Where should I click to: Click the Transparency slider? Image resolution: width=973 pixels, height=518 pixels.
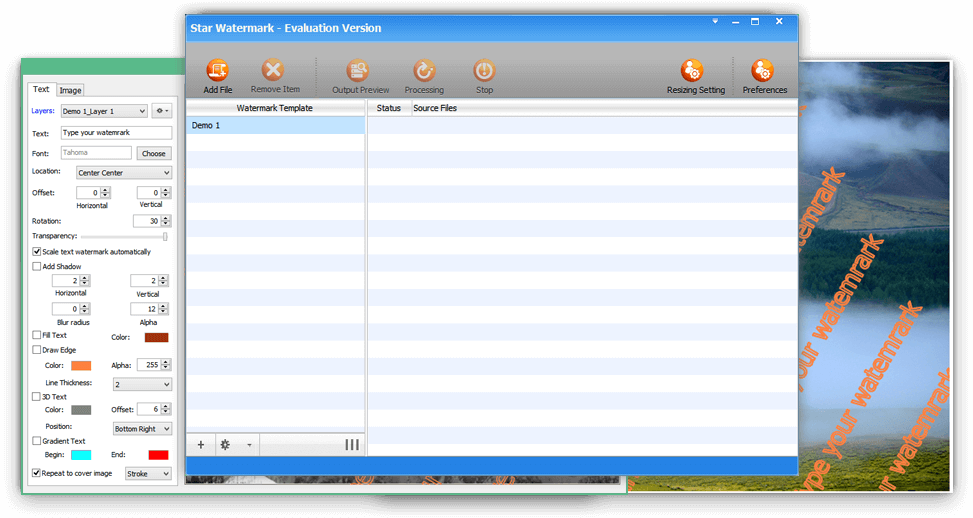(x=124, y=236)
